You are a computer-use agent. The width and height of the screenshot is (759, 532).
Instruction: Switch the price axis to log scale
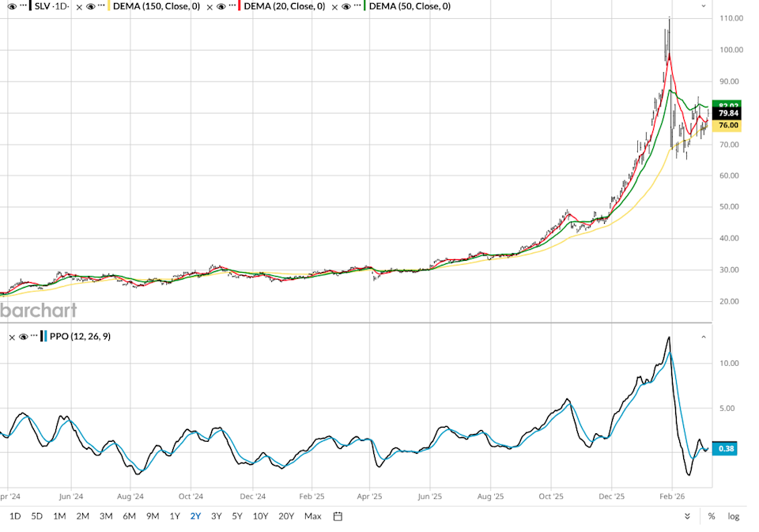coord(734,516)
